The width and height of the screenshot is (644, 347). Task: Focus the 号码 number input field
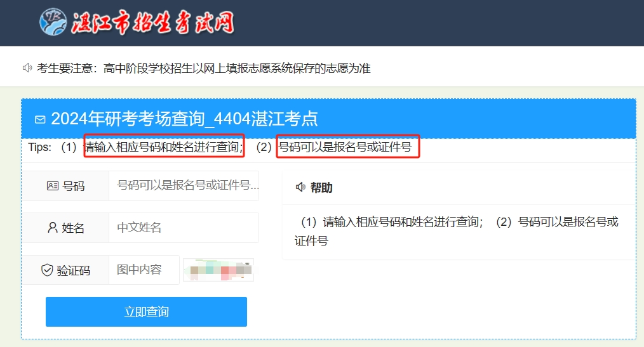(184, 186)
